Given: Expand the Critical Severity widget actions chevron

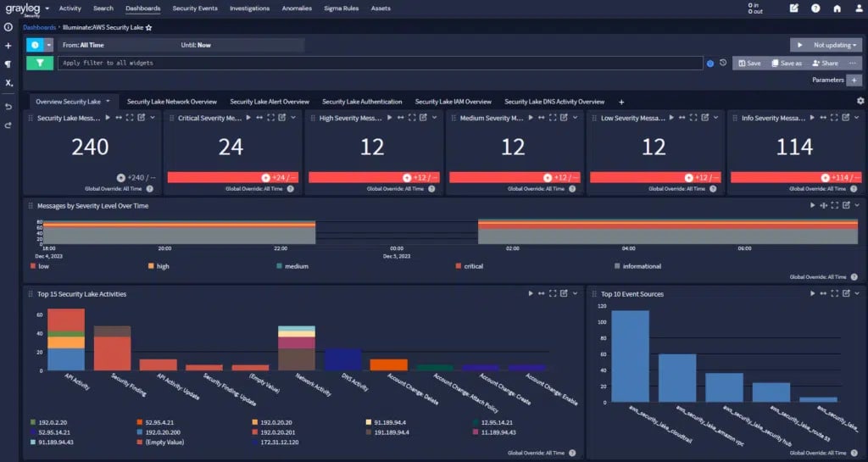Looking at the screenshot, I should tap(293, 117).
